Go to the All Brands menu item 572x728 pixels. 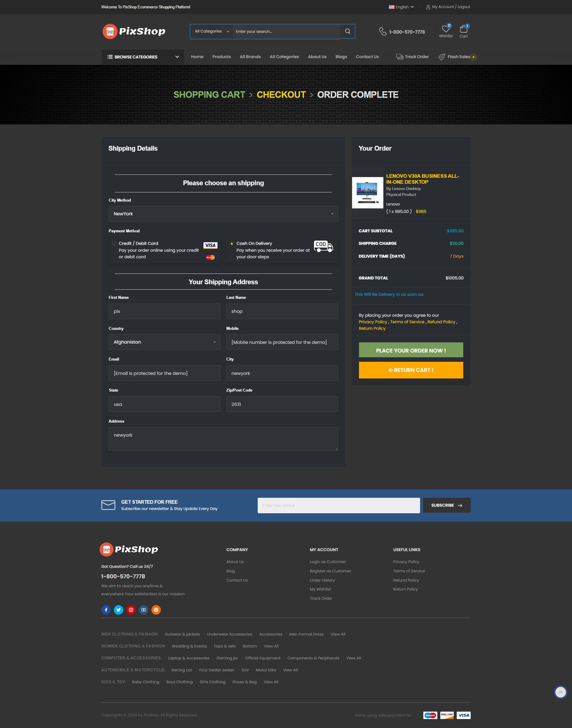pos(250,57)
